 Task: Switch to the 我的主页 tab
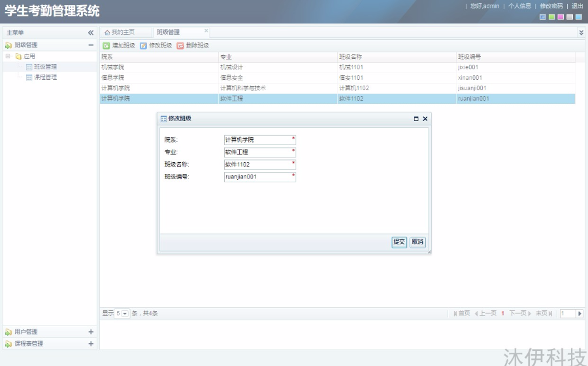coord(126,33)
